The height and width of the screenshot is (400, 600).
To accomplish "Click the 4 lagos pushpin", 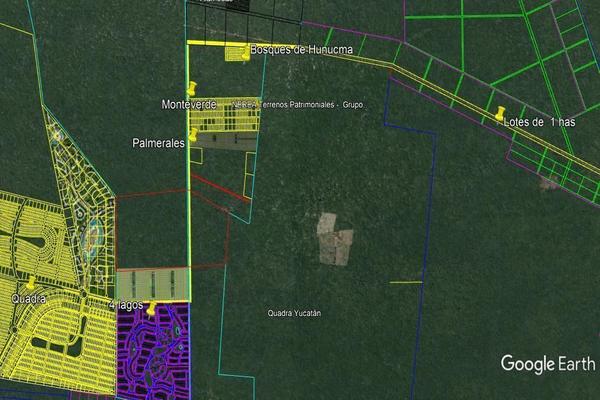I will click(x=151, y=309).
